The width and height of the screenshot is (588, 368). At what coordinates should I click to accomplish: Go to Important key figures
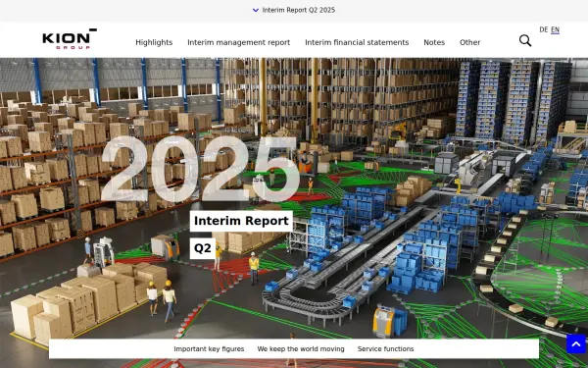[209, 348]
